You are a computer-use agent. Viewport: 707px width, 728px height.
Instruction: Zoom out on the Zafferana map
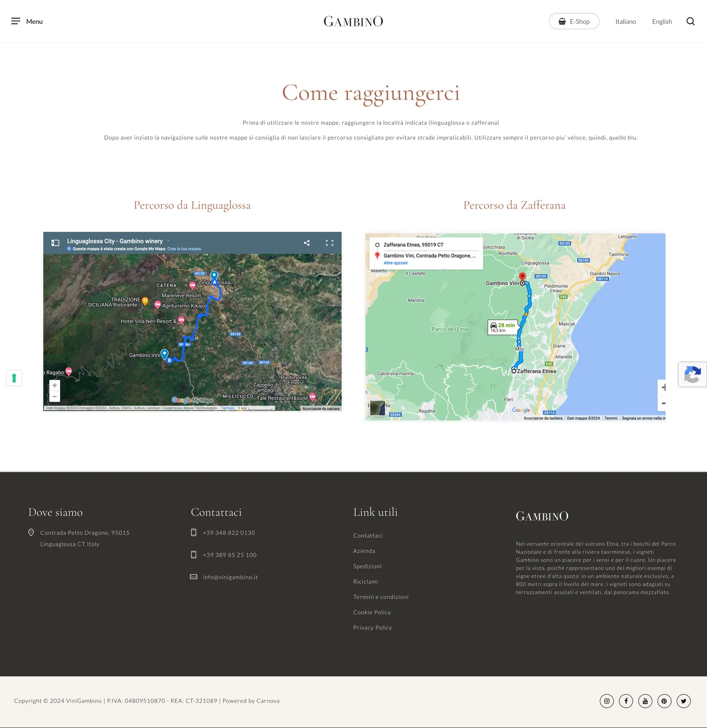click(663, 403)
